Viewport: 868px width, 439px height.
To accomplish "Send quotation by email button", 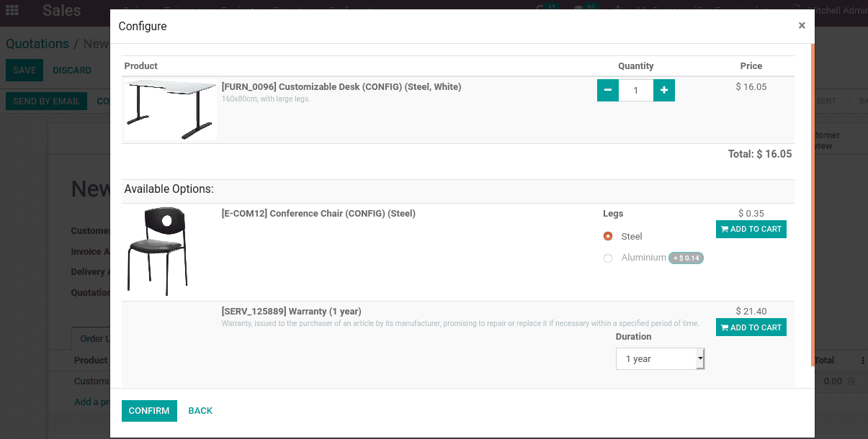I will (46, 101).
